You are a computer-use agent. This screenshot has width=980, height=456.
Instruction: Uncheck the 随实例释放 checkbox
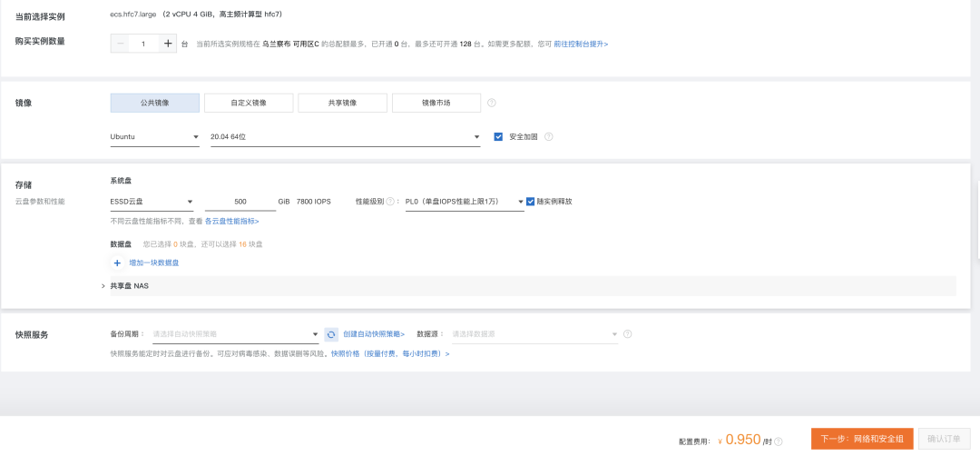click(531, 202)
